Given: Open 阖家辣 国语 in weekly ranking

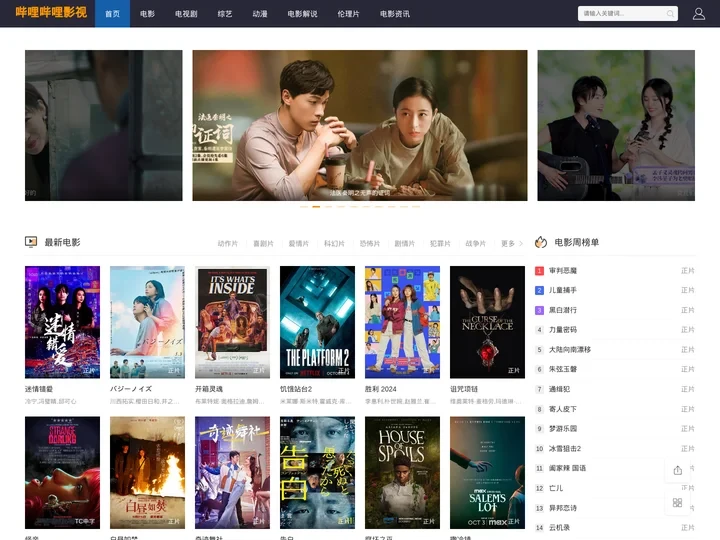Looking at the screenshot, I should [568, 468].
